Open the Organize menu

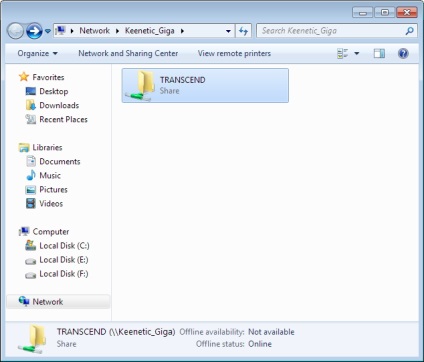[37, 53]
